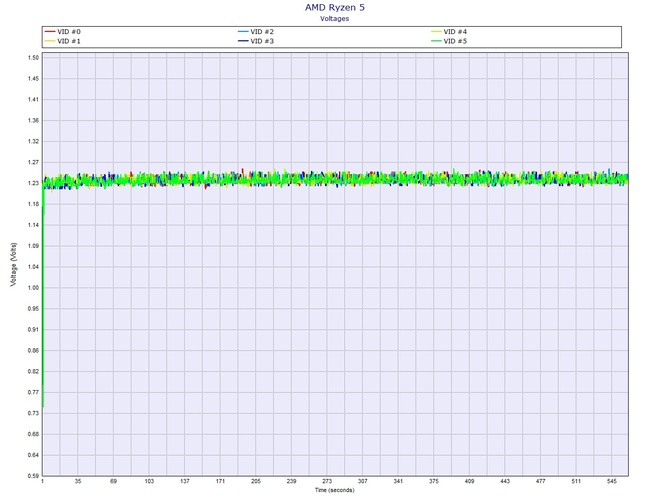Click the 0.91 value on voltage axis

(x=33, y=329)
